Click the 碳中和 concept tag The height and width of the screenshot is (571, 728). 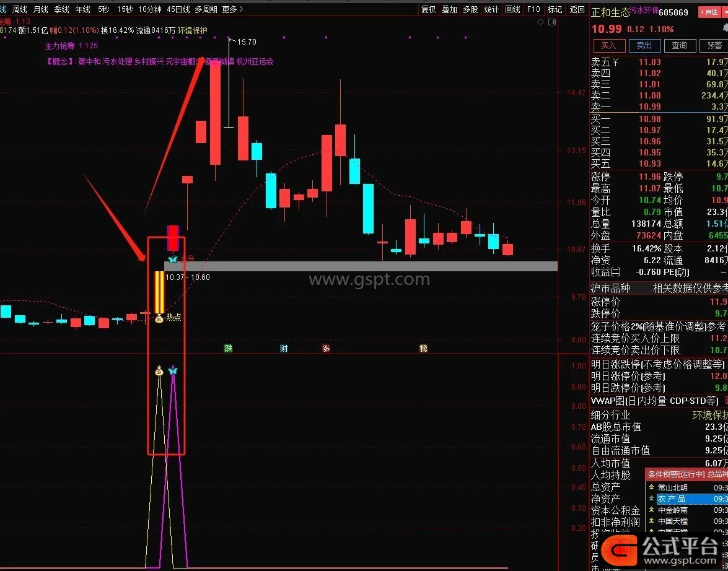click(x=89, y=61)
